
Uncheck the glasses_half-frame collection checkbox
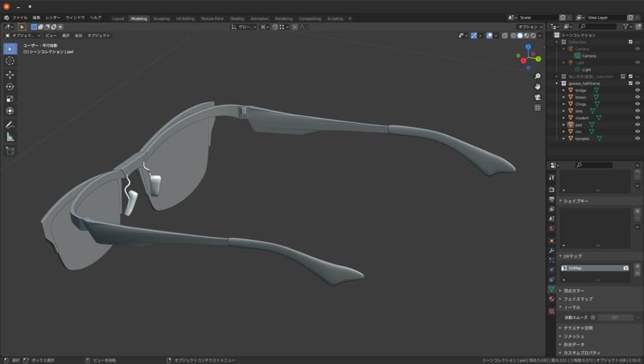coord(630,83)
